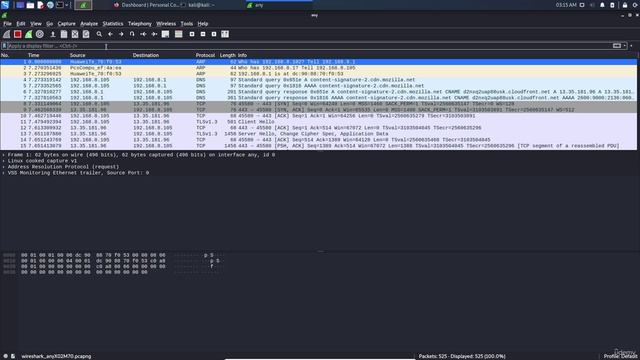This screenshot has height=360, width=640.
Task: Open the Tools menu
Action: (x=187, y=24)
